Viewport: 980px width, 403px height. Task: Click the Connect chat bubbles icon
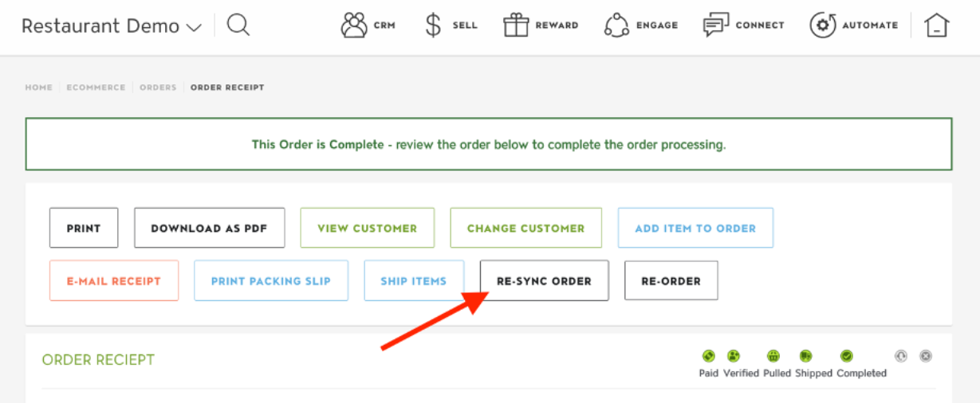[x=716, y=25]
